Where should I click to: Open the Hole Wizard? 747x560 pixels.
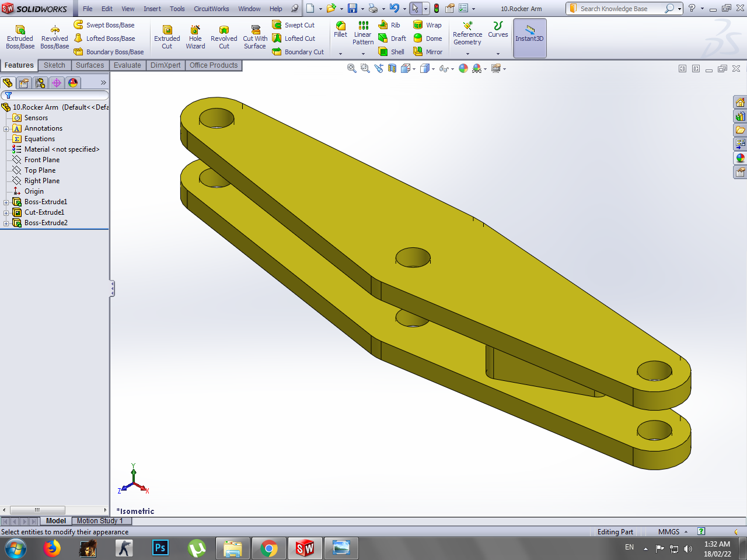pyautogui.click(x=196, y=37)
